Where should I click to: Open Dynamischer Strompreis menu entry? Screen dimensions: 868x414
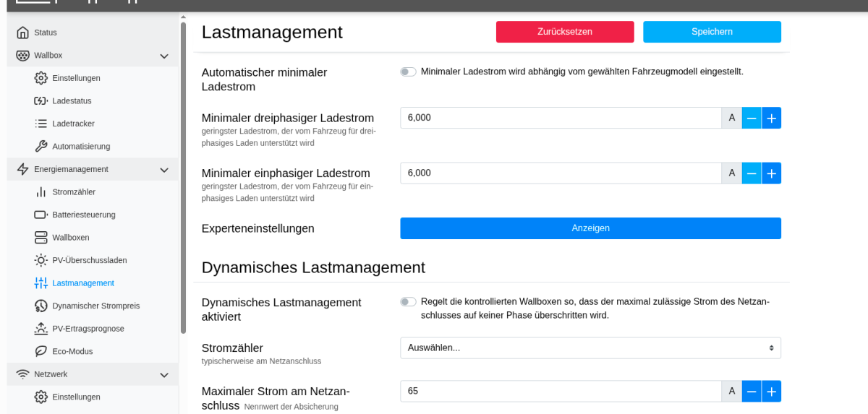point(95,306)
